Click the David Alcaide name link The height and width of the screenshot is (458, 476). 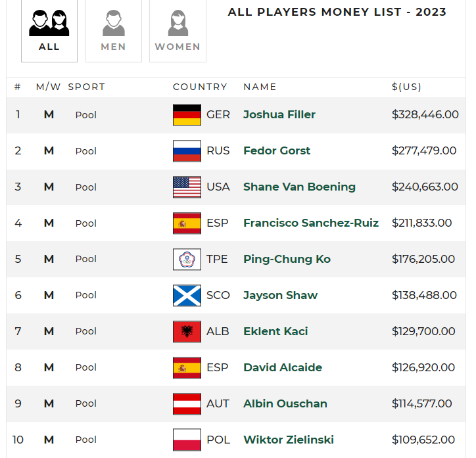point(283,367)
